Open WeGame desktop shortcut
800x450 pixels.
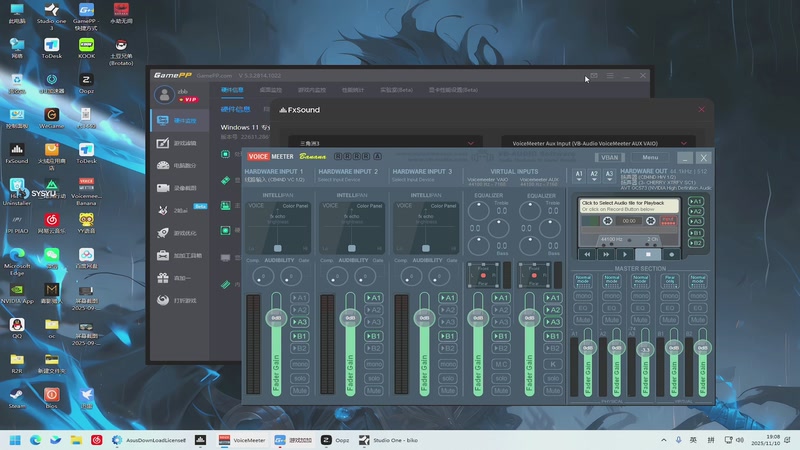pyautogui.click(x=51, y=118)
